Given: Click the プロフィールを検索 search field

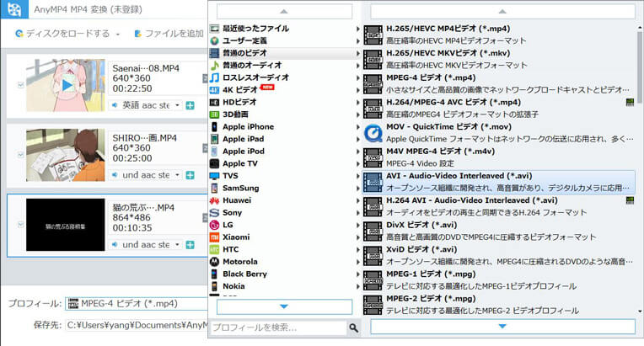Looking at the screenshot, I should pyautogui.click(x=278, y=327).
